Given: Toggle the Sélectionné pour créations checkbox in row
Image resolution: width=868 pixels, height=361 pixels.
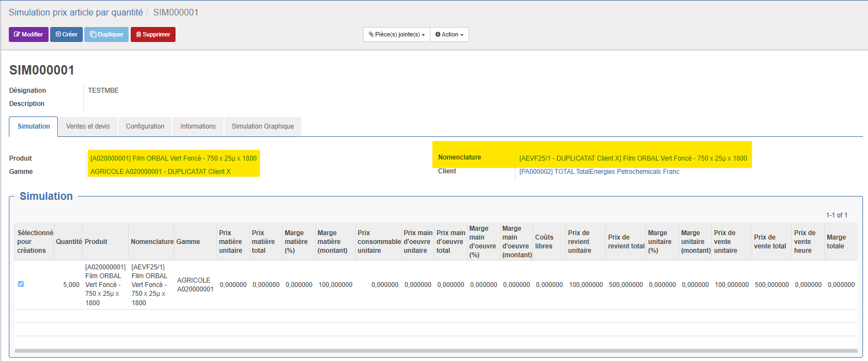Looking at the screenshot, I should tap(21, 284).
